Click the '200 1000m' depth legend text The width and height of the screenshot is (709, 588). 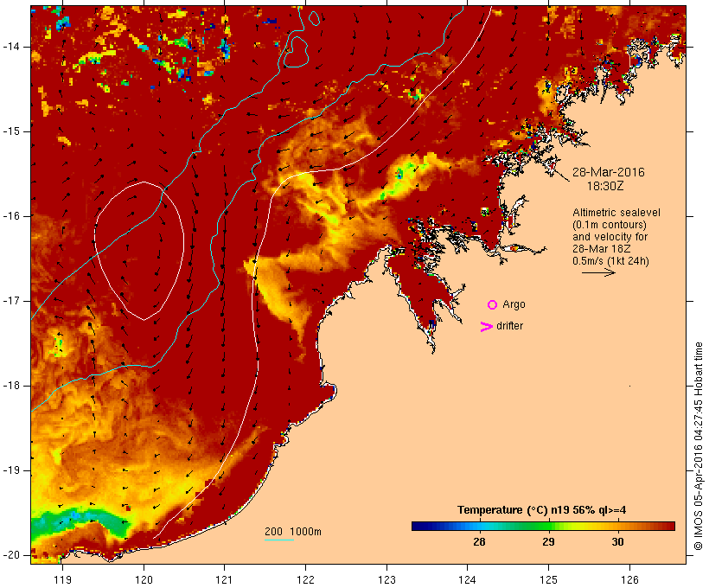coord(293,532)
